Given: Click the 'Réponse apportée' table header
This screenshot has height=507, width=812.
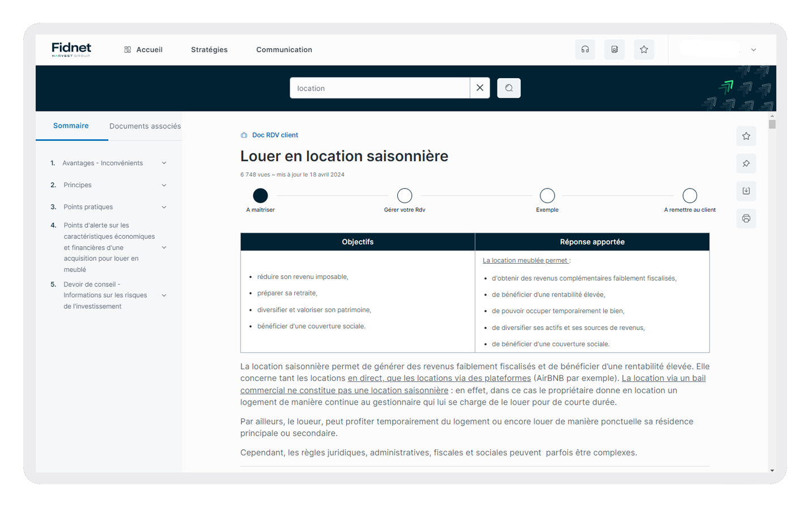Looking at the screenshot, I should click(592, 242).
